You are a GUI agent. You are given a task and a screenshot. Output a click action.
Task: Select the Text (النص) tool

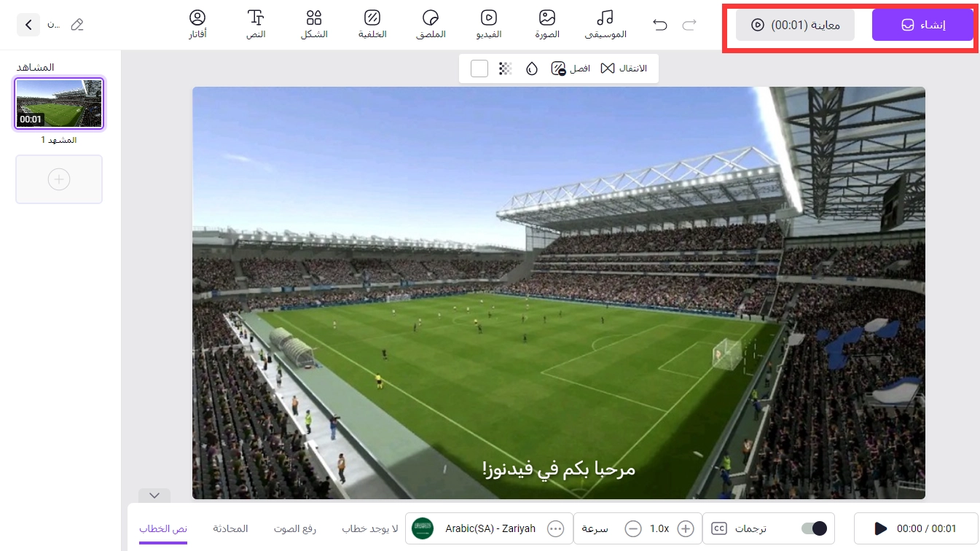point(255,24)
